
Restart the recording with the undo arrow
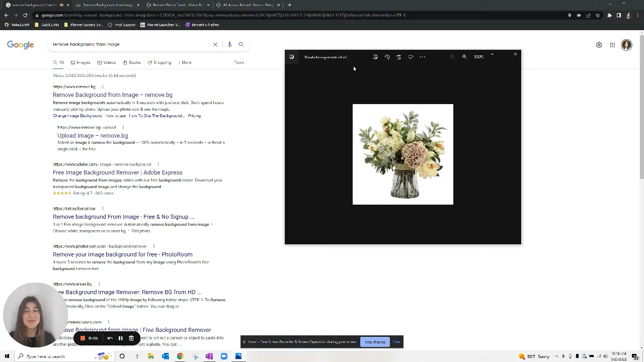pos(110,338)
